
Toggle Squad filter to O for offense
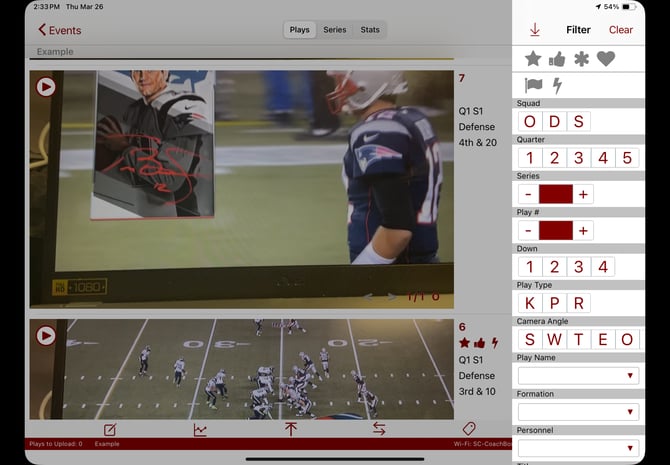(x=530, y=122)
